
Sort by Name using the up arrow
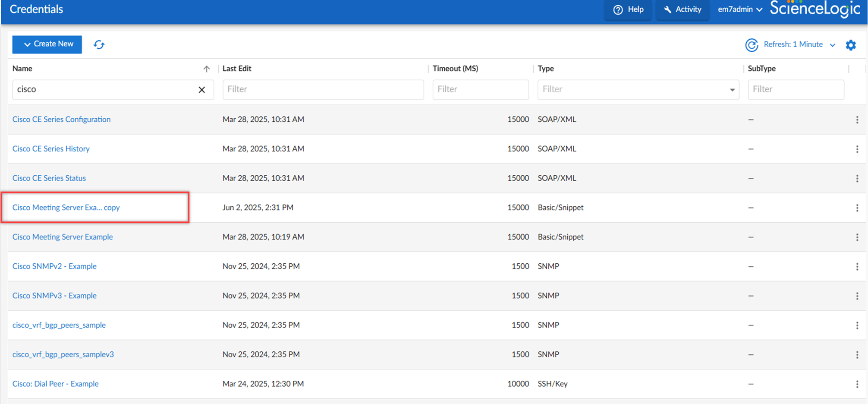pyautogui.click(x=207, y=69)
